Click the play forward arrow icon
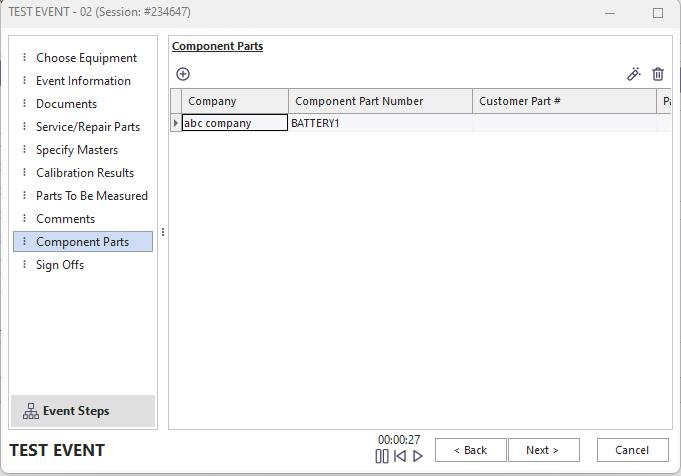This screenshot has height=476, width=681. click(x=418, y=456)
